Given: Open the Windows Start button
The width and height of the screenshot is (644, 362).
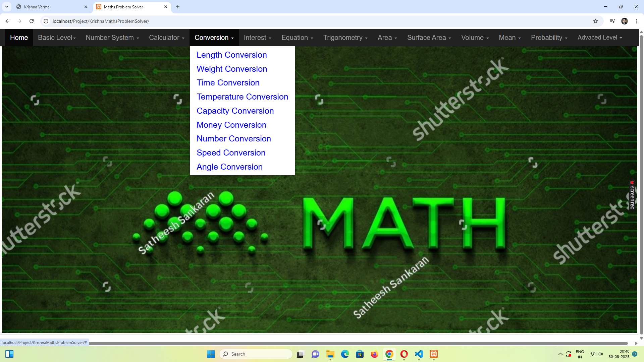Looking at the screenshot, I should tap(211, 354).
